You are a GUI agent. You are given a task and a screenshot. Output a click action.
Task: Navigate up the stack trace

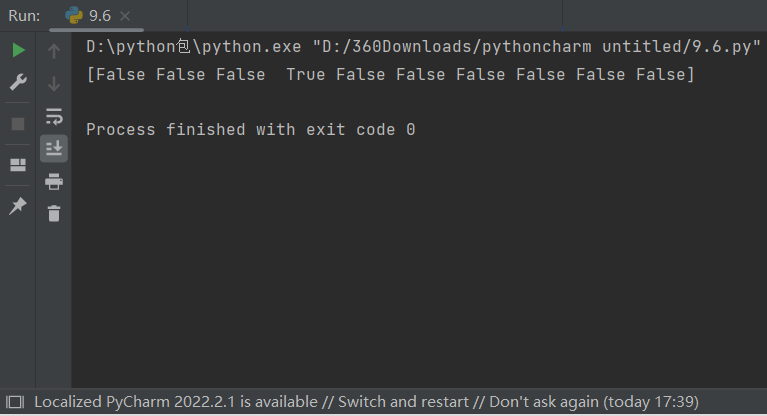click(x=54, y=51)
